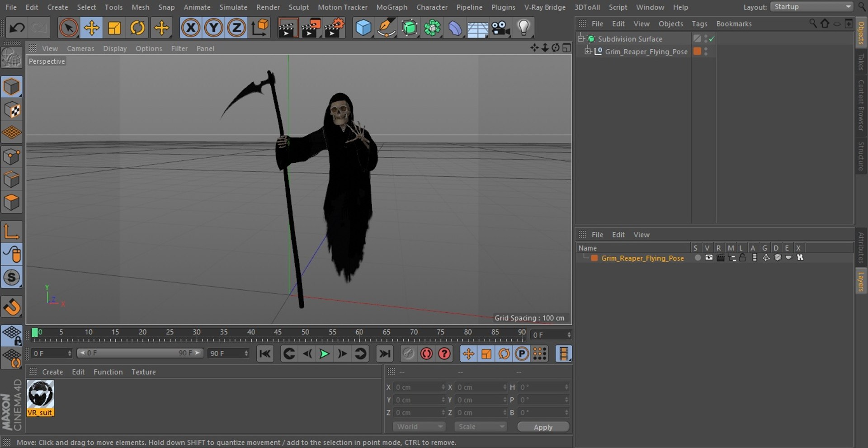Click the Apply button in coordinates
Viewport: 868px width, 448px height.
(543, 427)
